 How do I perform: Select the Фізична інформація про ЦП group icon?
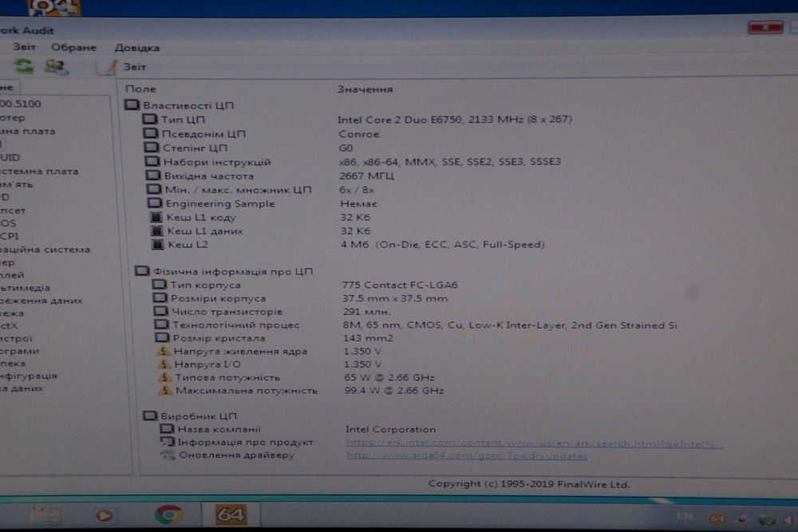coord(142,271)
